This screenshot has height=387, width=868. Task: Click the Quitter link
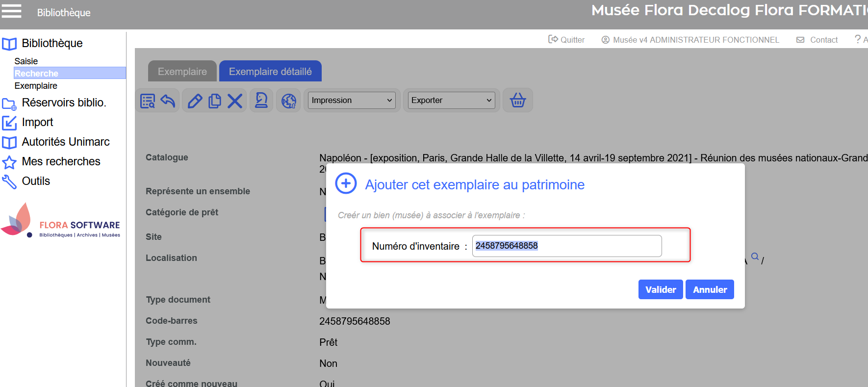point(566,40)
